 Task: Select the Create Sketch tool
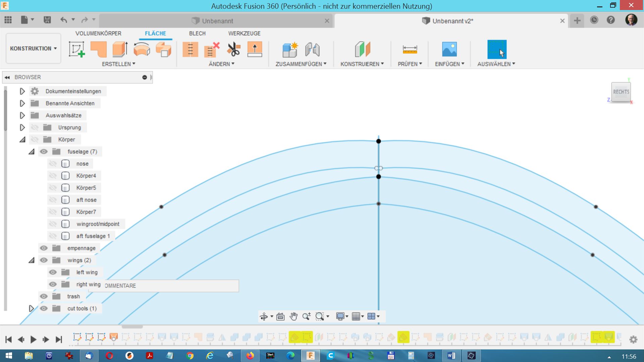click(76, 50)
